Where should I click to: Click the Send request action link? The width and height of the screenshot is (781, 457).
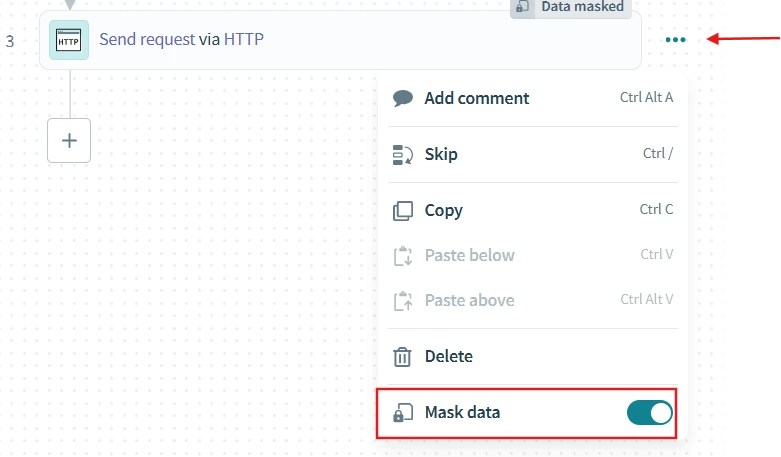147,40
